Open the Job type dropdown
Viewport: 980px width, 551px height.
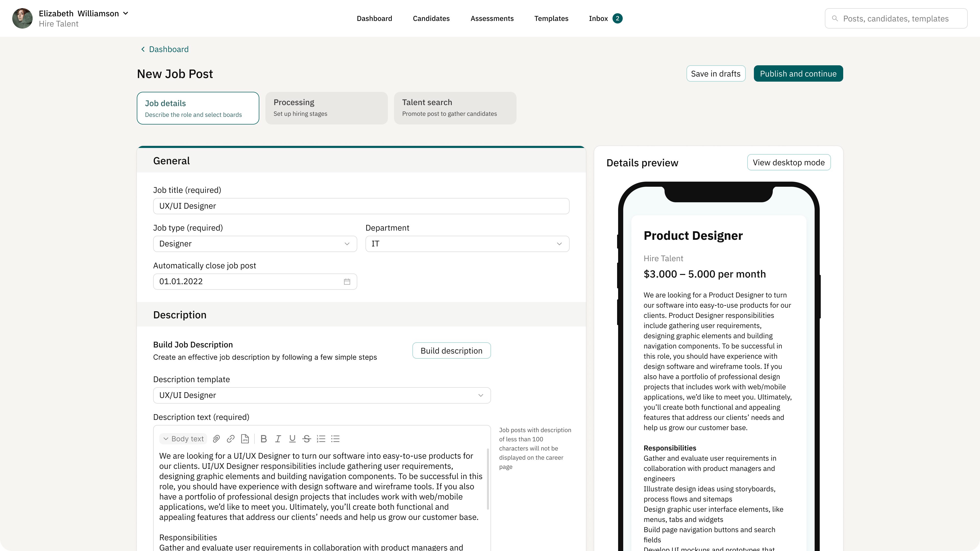255,244
